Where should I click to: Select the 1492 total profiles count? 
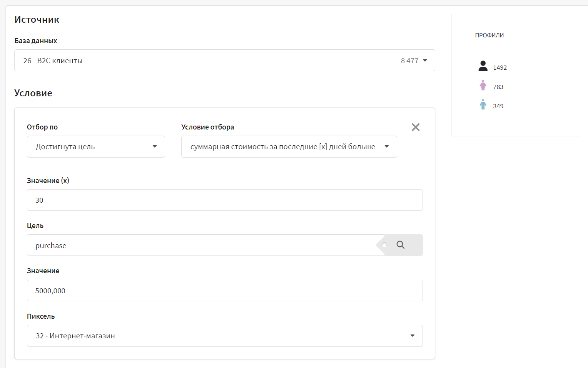(x=500, y=68)
